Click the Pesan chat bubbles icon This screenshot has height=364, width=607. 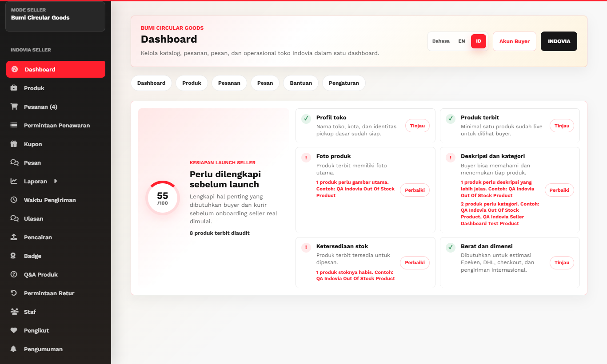(14, 162)
